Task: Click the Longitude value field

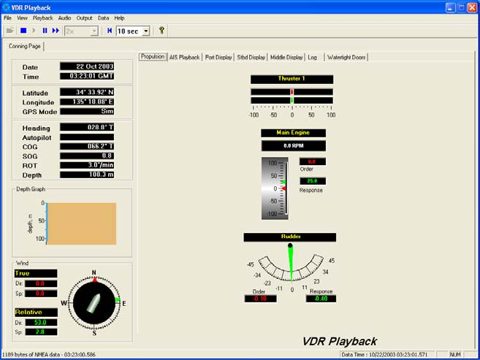Action: (87, 102)
